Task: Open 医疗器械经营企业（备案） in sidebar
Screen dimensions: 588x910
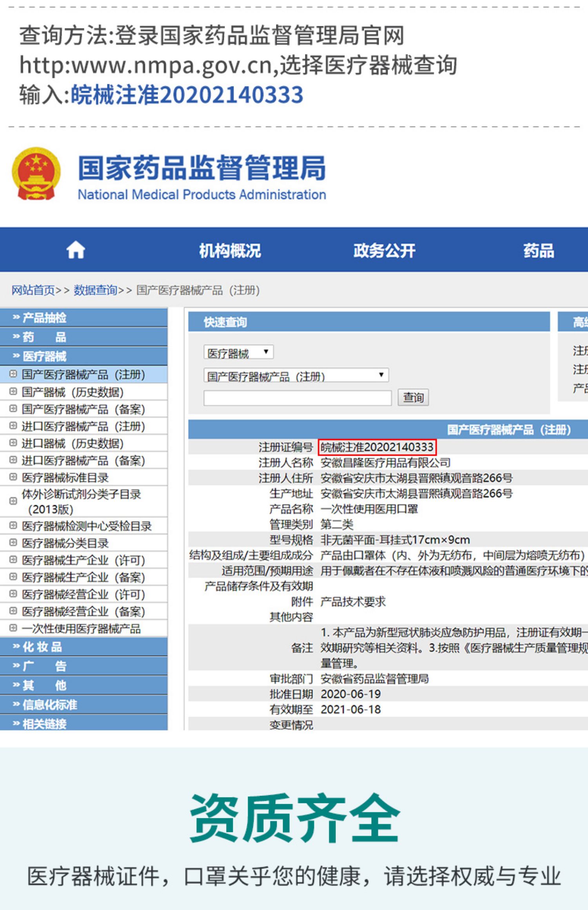Action: click(83, 612)
